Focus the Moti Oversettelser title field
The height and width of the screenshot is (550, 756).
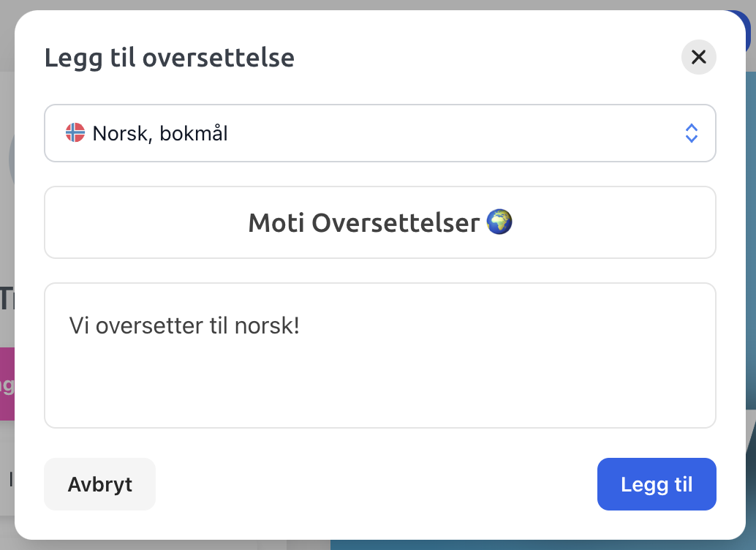pyautogui.click(x=380, y=222)
